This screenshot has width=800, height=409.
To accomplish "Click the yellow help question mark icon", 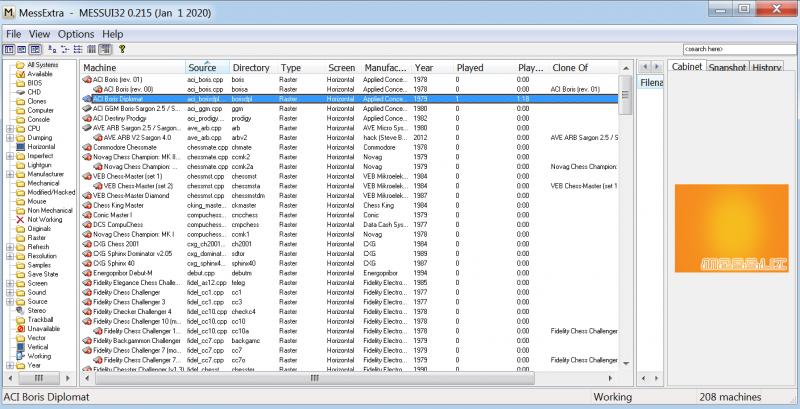I will point(122,48).
